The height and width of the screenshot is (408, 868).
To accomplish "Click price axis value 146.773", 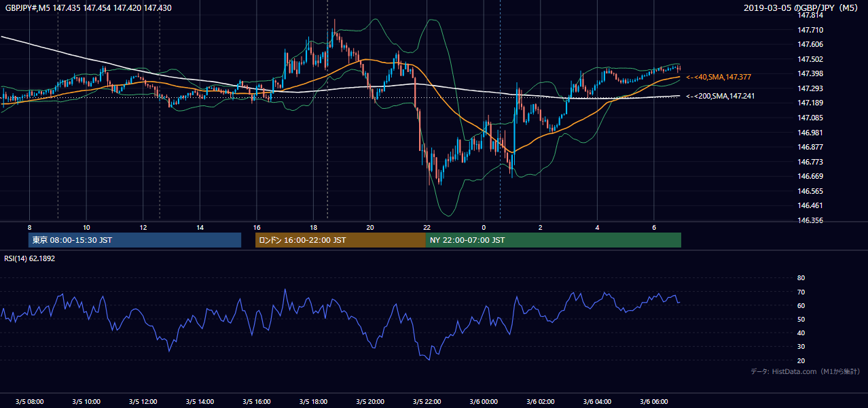I will tap(811, 162).
